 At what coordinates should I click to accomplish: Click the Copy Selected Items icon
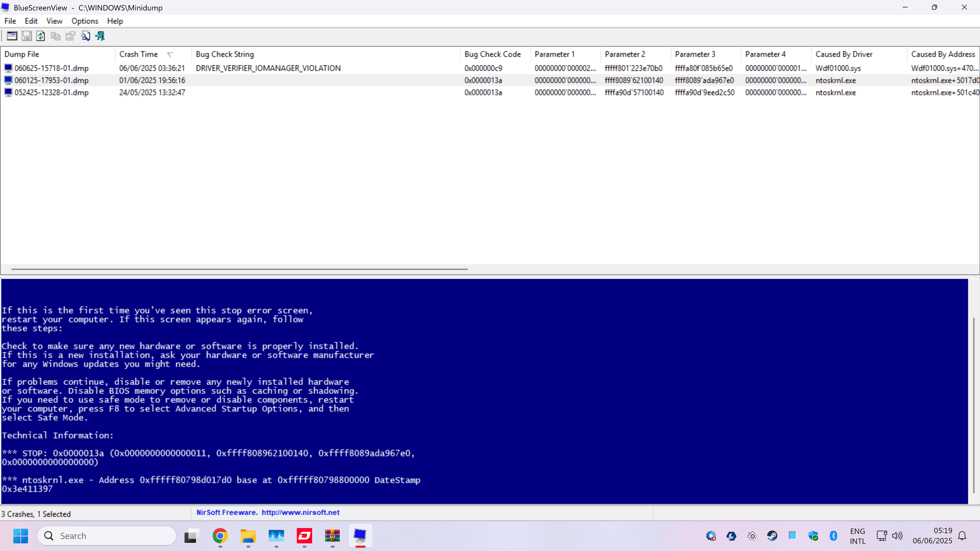pos(56,36)
